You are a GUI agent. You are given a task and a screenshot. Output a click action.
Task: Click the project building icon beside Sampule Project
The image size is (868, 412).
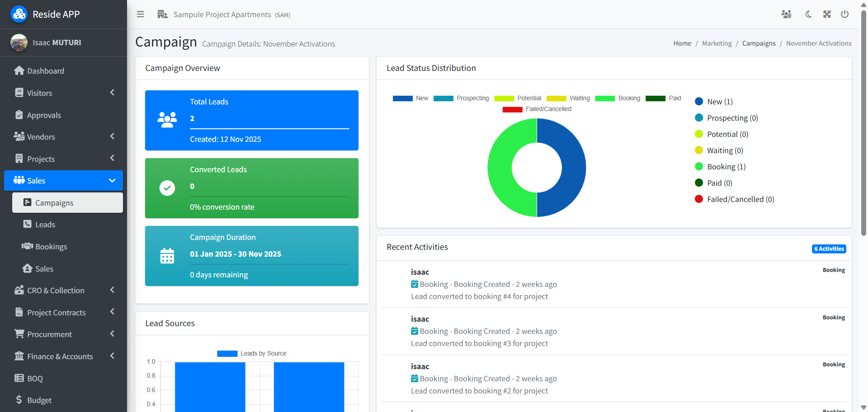click(x=162, y=14)
